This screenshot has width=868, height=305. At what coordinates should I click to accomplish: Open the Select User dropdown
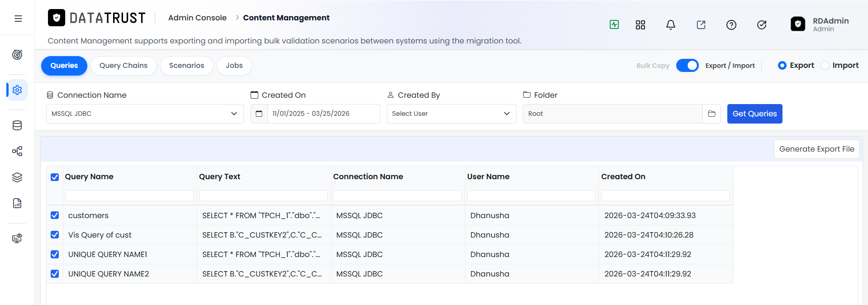(451, 114)
